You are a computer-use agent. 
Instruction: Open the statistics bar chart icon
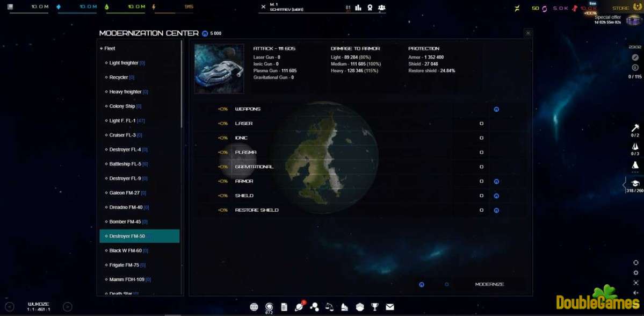coord(358,8)
